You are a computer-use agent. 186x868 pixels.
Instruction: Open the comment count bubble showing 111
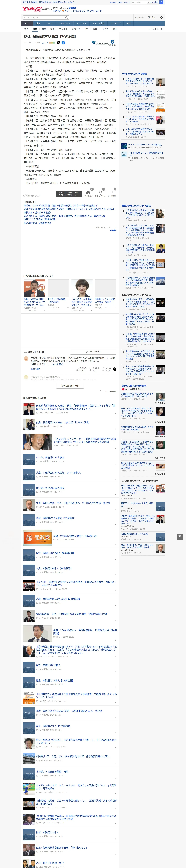[x=45, y=43]
